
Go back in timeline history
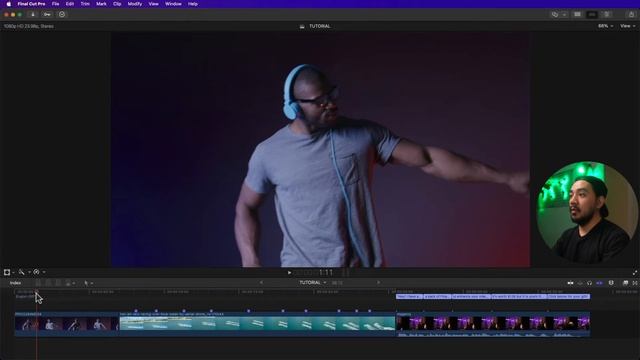pyautogui.click(x=261, y=282)
